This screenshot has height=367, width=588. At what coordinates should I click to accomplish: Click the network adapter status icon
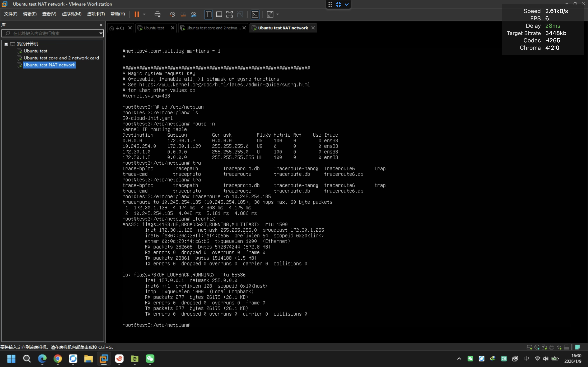pyautogui.click(x=544, y=347)
